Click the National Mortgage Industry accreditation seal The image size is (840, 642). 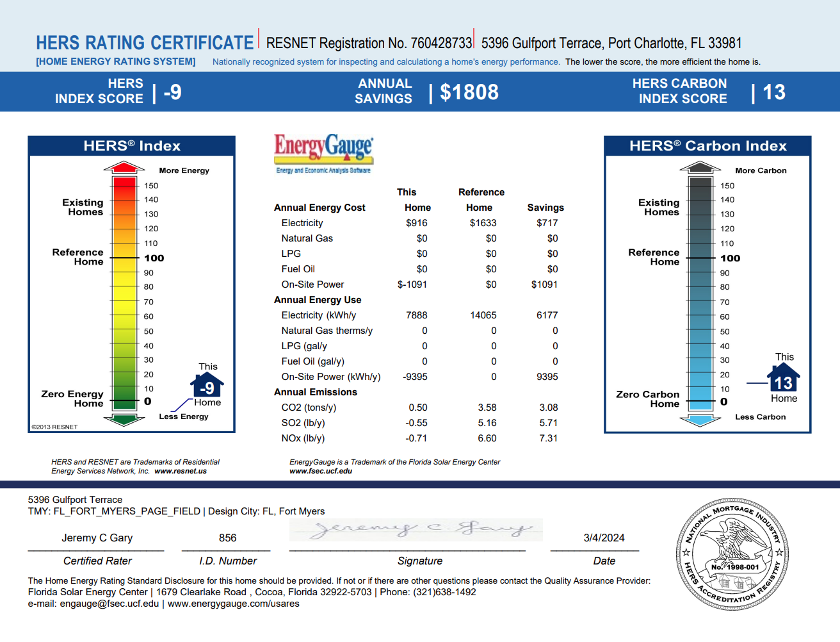pyautogui.click(x=732, y=554)
